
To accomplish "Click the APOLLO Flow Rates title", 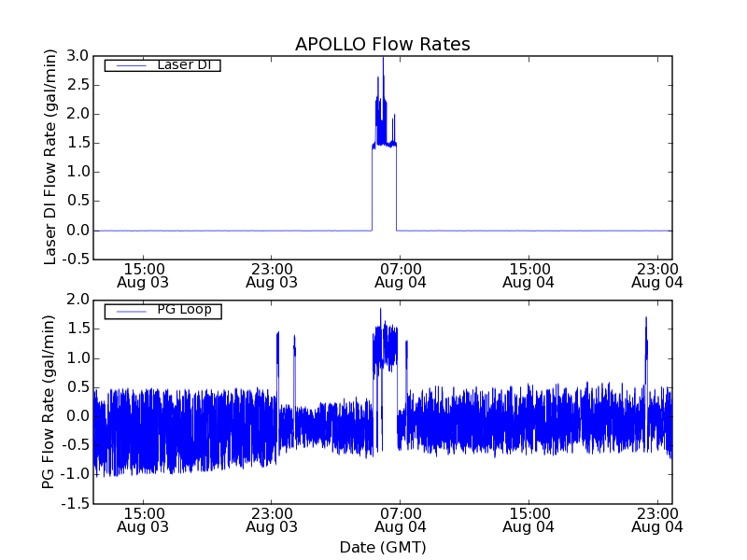I will 383,44.
